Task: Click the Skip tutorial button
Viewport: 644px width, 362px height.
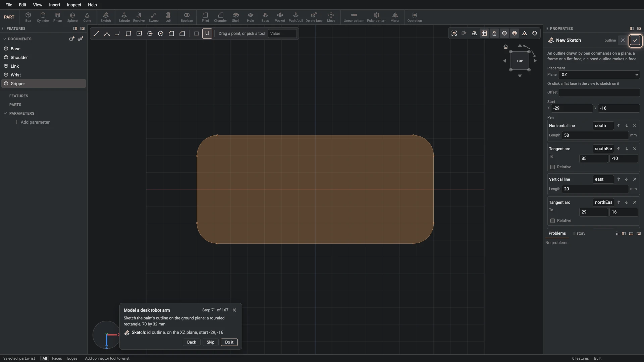Action: tap(211, 342)
